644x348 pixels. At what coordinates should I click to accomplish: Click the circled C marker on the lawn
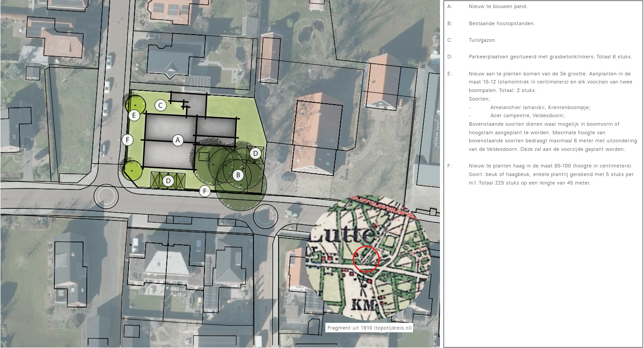point(160,106)
